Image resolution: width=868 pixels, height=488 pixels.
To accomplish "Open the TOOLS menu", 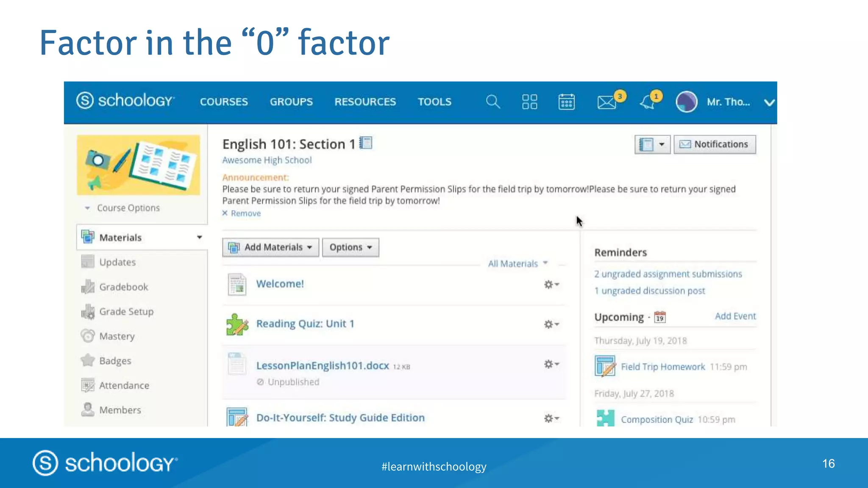I will [x=434, y=102].
